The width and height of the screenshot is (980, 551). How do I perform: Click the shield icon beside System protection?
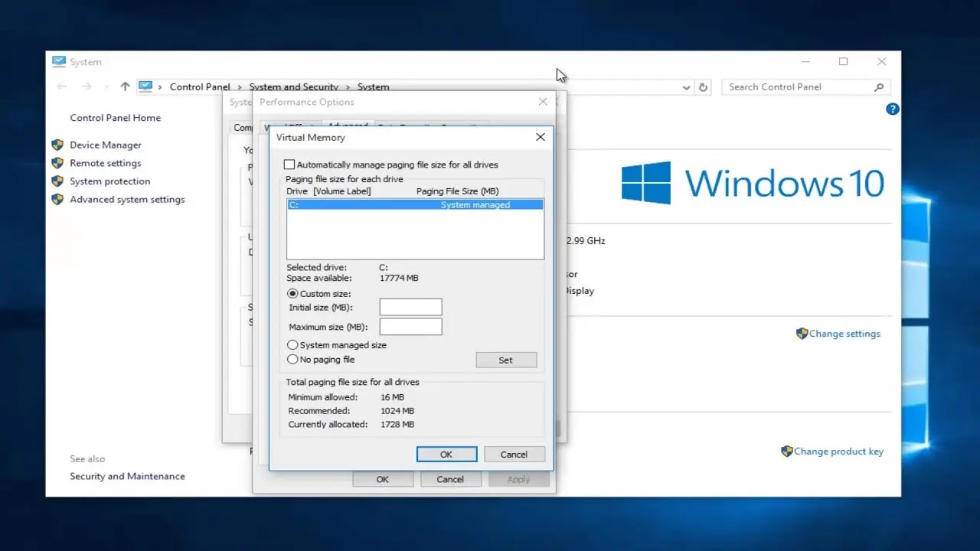pos(57,181)
